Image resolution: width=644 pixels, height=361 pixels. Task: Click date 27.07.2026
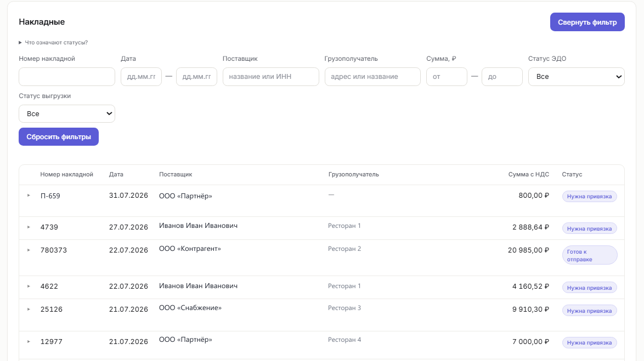tap(128, 227)
